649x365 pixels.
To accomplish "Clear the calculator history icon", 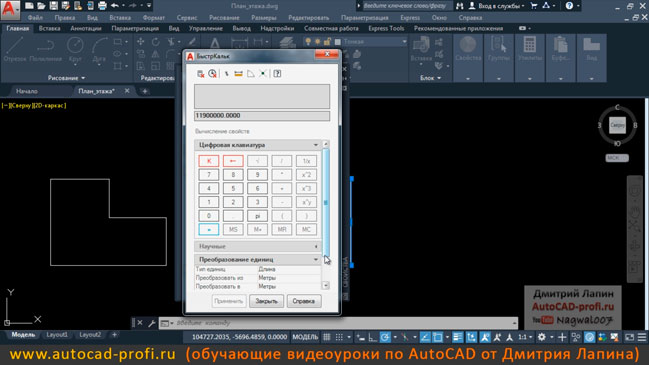I will point(212,74).
